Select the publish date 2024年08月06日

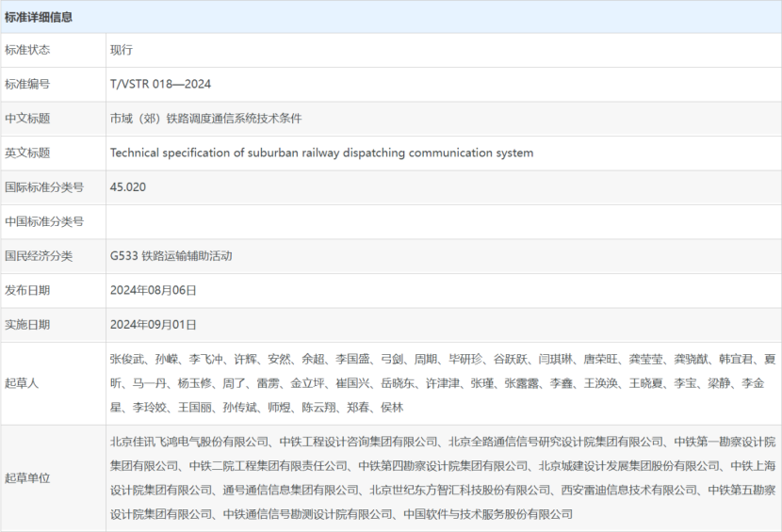[154, 290]
